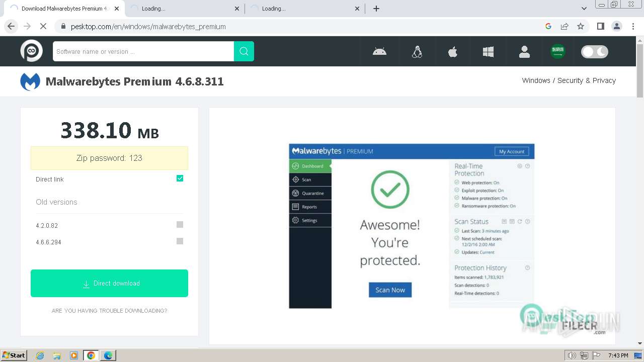Viewport: 644px width, 362px height.
Task: Open the Windows breadcrumb link
Action: coord(536,80)
